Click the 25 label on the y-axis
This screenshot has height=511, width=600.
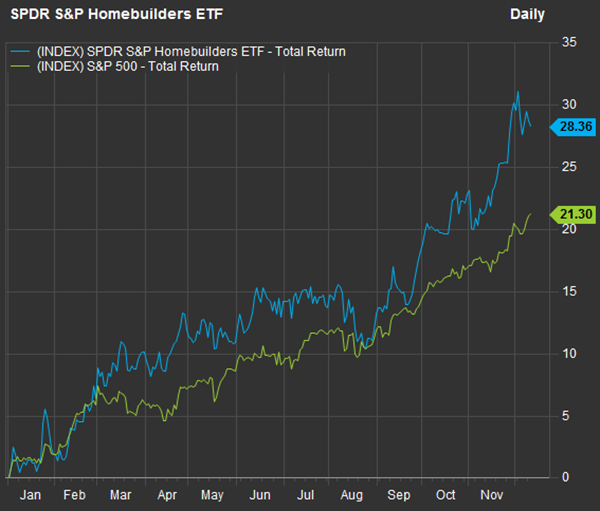coord(569,167)
